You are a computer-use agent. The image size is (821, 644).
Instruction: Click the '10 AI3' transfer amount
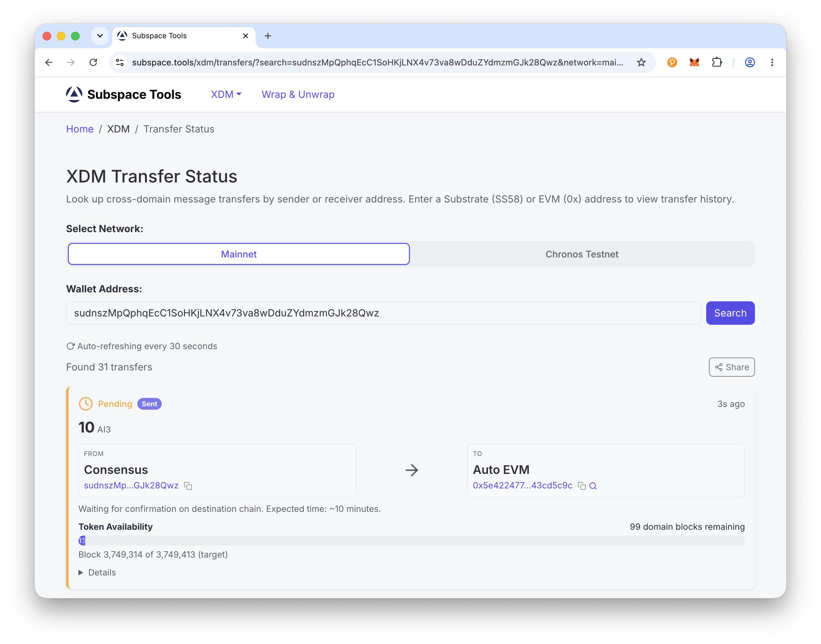coord(95,428)
